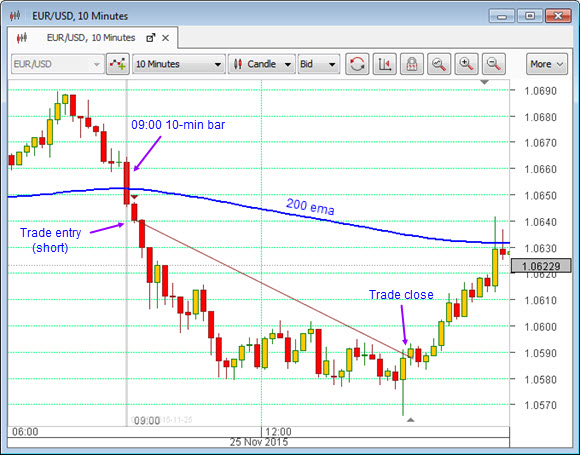Click the Trade close label
The height and width of the screenshot is (455, 580).
coord(401,294)
